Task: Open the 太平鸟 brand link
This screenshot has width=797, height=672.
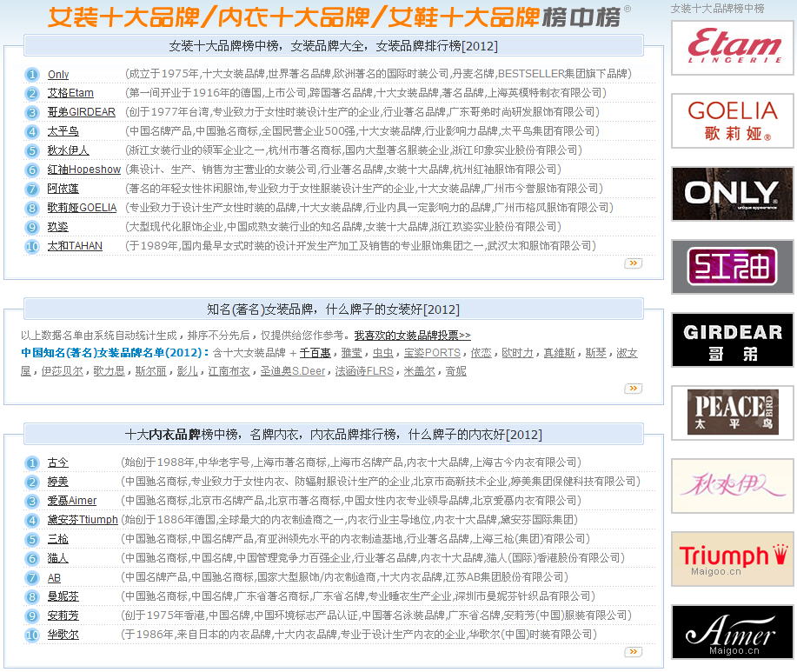Action: [63, 131]
